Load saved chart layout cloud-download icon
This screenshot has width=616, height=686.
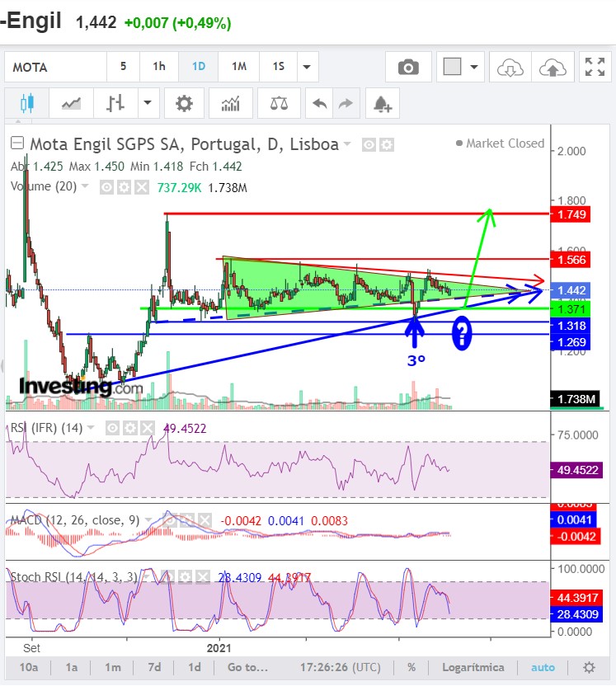[x=510, y=67]
